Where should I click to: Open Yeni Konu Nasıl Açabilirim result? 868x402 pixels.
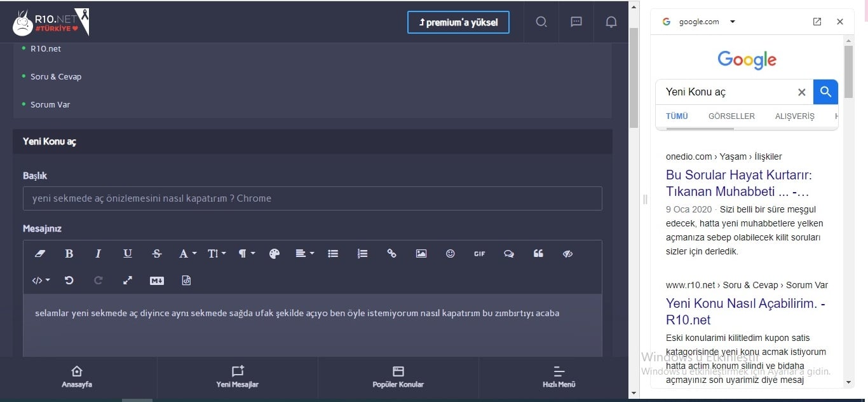point(745,312)
